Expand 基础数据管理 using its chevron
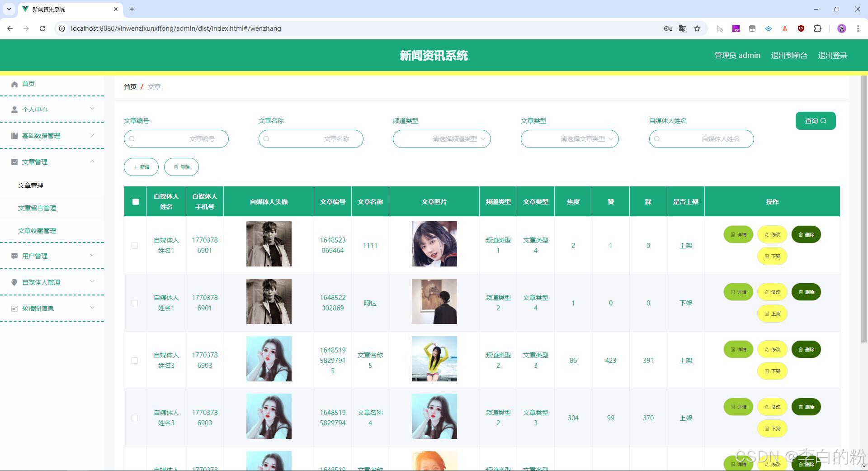Image resolution: width=868 pixels, height=471 pixels. [x=92, y=135]
